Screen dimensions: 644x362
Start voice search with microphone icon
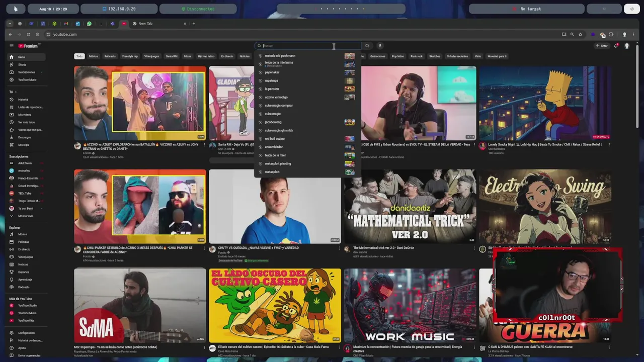click(380, 46)
